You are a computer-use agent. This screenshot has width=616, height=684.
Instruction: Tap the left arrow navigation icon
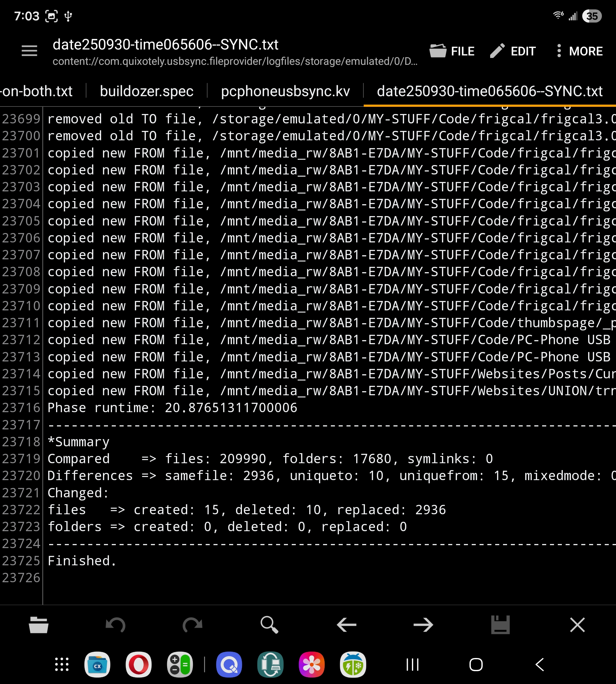point(346,625)
